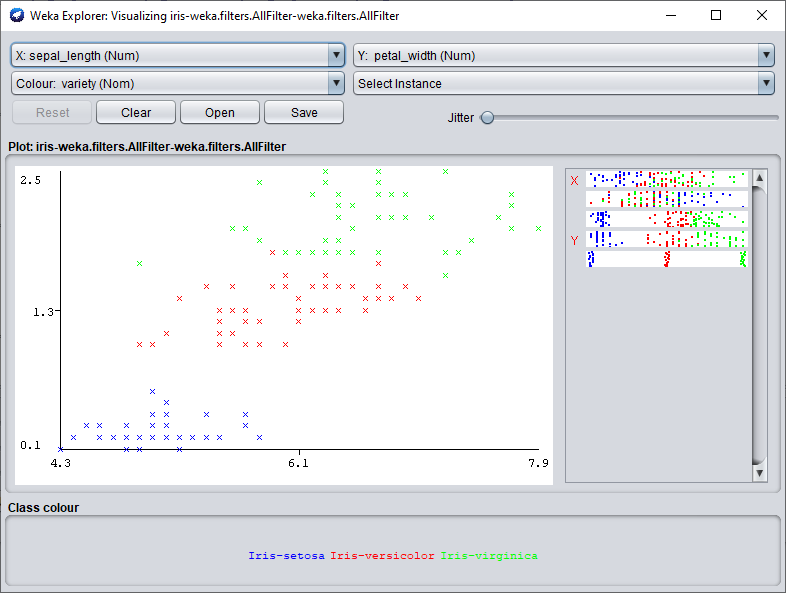Click the 0.1 y-axis minimum label
Viewport: 786px width, 593px height.
[x=31, y=445]
